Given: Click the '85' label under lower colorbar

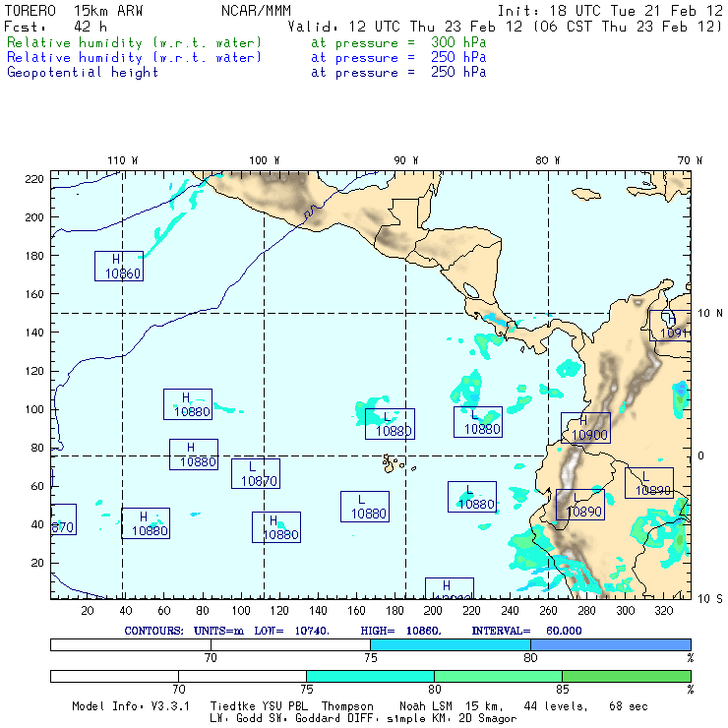Looking at the screenshot, I should point(563,690).
